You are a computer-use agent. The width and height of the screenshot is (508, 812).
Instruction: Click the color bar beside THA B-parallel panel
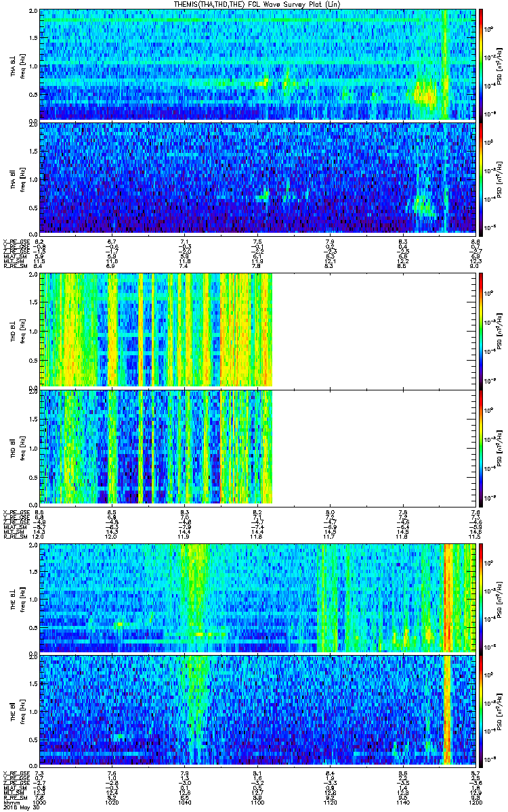click(481, 177)
